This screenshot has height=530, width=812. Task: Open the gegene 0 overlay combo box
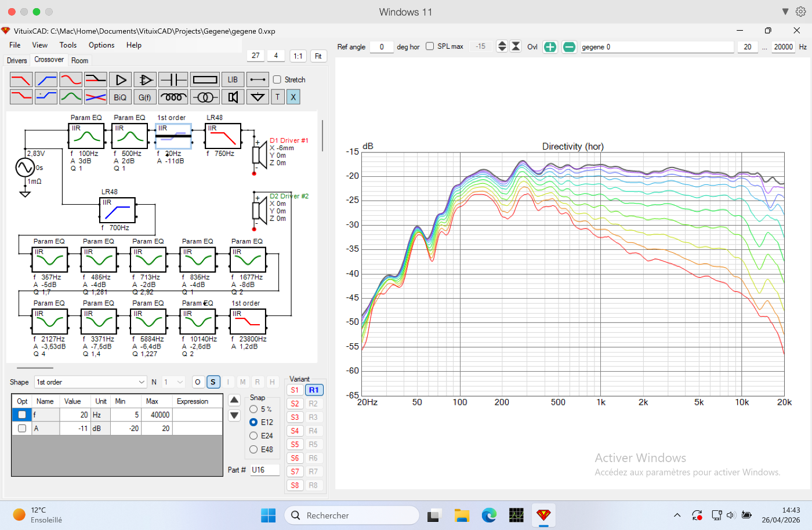tap(657, 47)
